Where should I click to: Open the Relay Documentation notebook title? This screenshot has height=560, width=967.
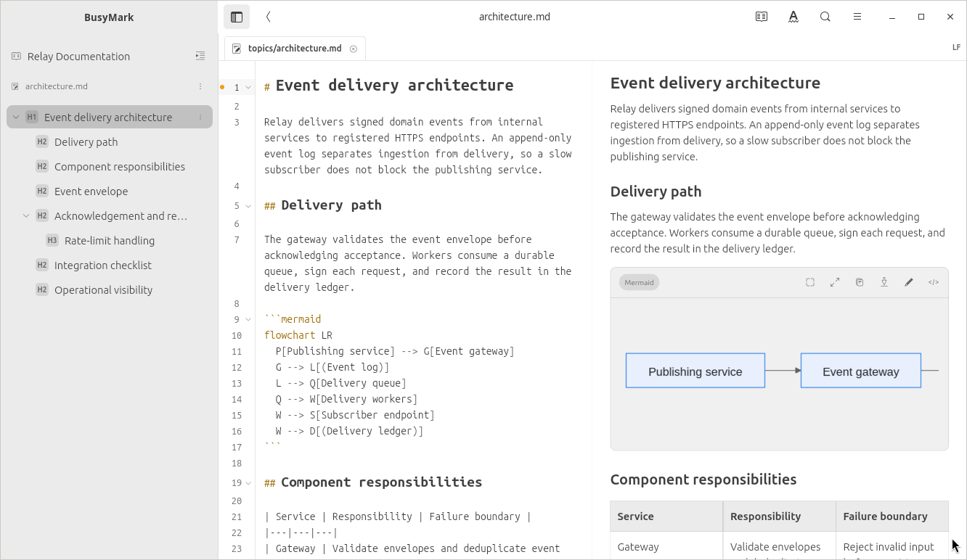pyautogui.click(x=78, y=56)
